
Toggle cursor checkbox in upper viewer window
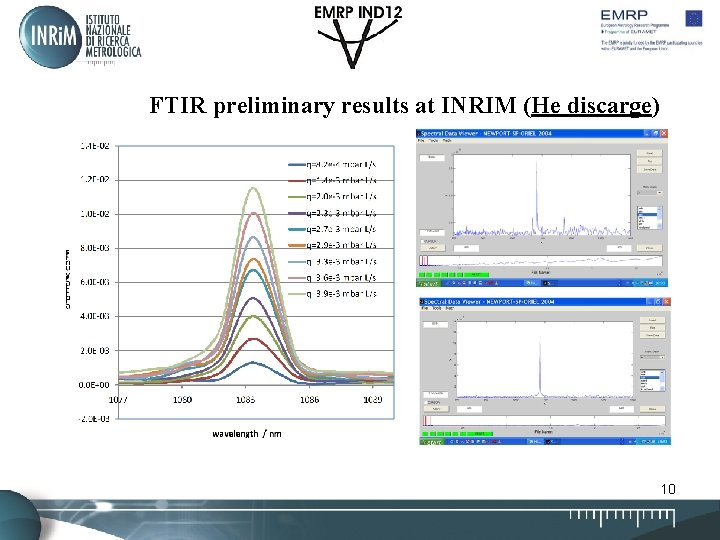[x=423, y=241]
